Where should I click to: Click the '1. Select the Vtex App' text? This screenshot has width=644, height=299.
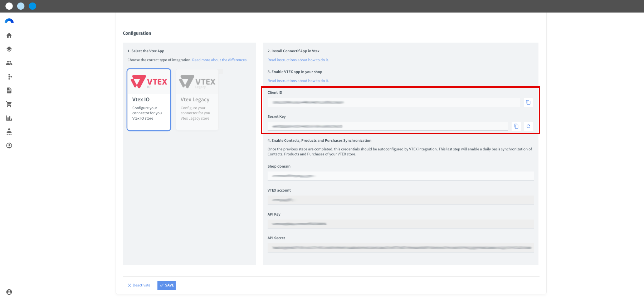(x=146, y=51)
